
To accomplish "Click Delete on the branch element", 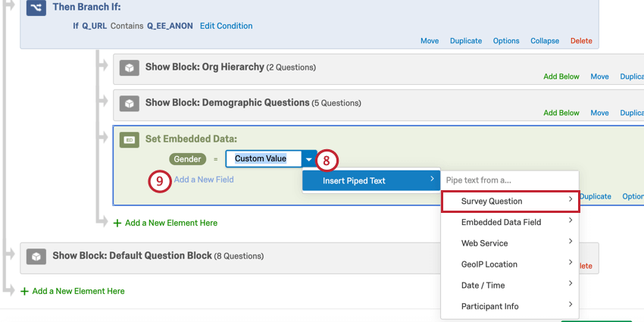I will coord(581,41).
